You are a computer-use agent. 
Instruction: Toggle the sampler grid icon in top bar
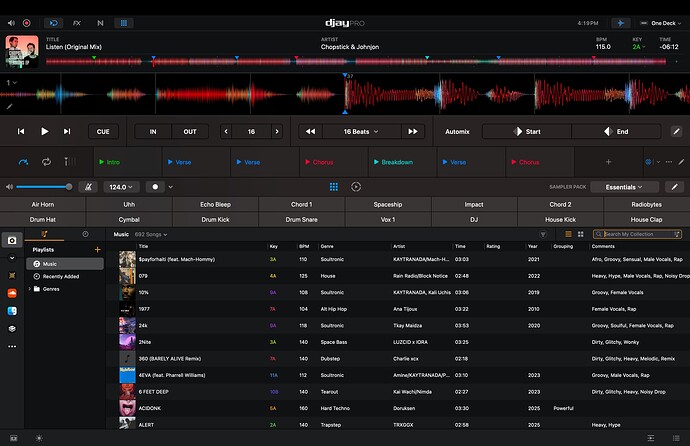(124, 23)
